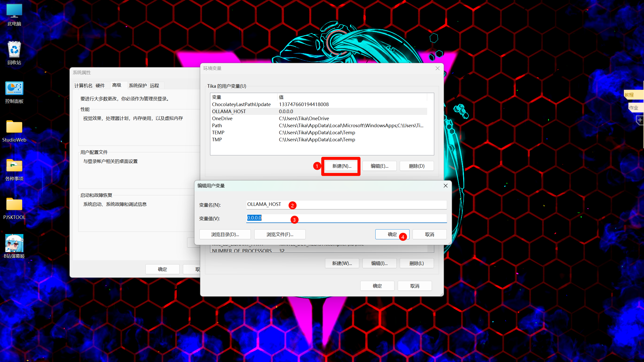
Task: Click 新建(N)... for user variables
Action: 342,166
